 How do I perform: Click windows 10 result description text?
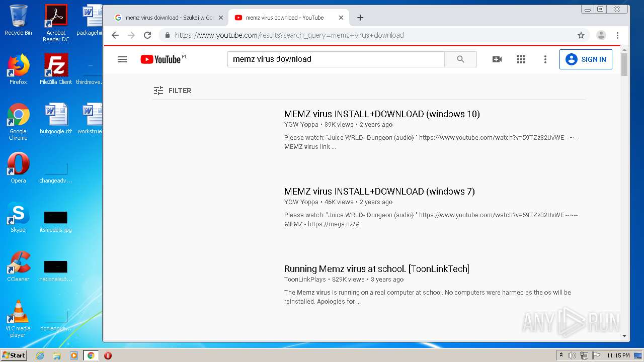click(431, 142)
